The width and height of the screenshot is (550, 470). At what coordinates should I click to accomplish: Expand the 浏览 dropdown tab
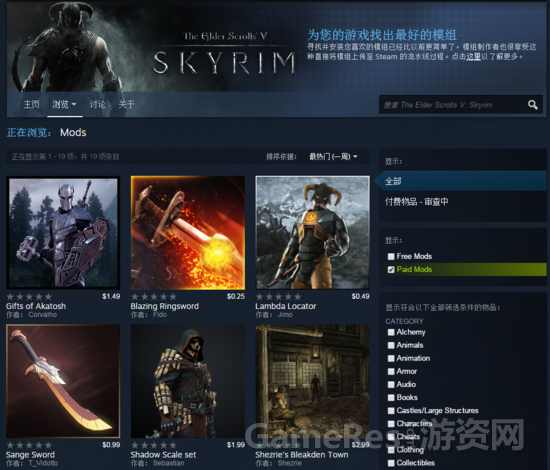point(64,104)
